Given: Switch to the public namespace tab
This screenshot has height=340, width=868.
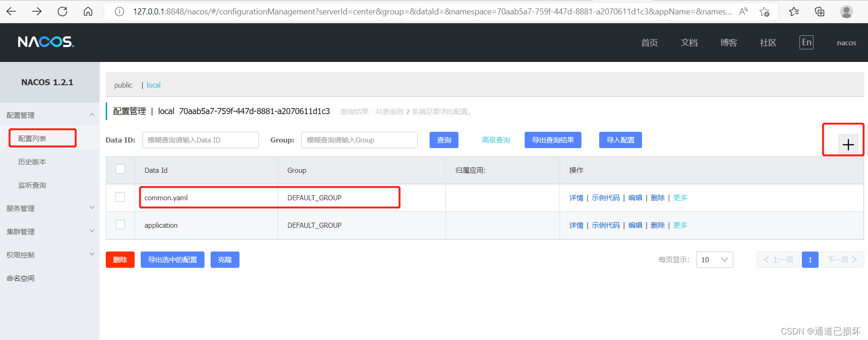Looking at the screenshot, I should tap(123, 85).
